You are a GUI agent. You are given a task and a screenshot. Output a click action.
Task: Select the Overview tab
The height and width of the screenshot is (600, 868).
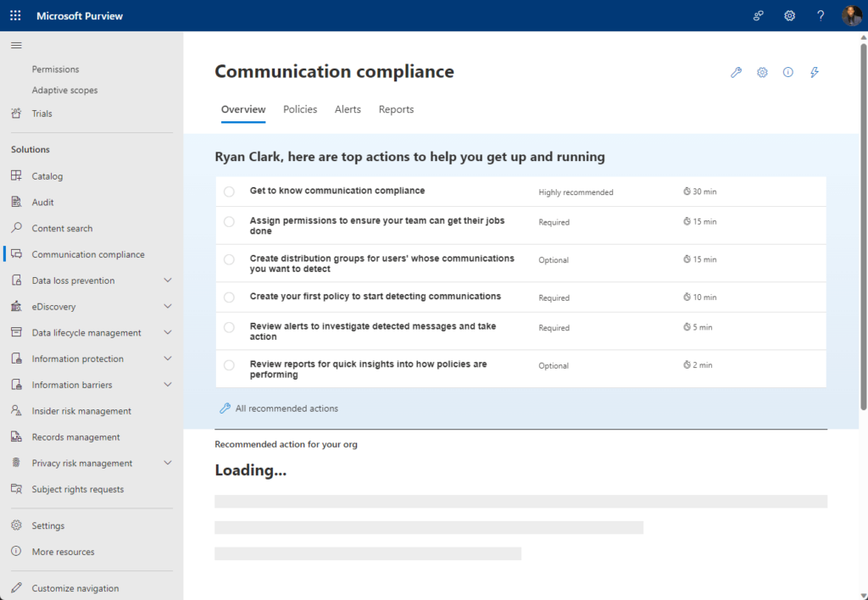pyautogui.click(x=243, y=109)
